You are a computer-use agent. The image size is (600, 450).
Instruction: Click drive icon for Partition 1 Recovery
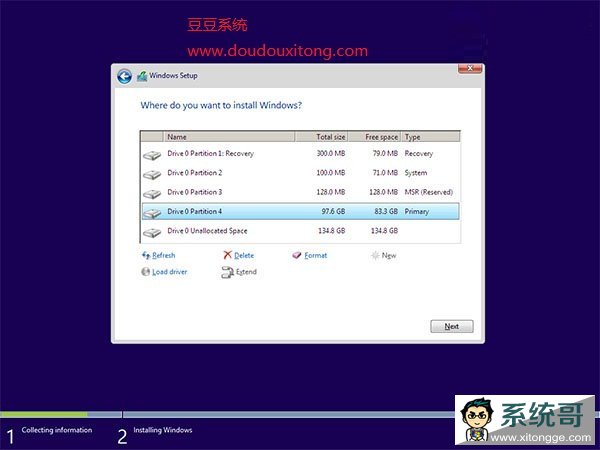(x=152, y=155)
